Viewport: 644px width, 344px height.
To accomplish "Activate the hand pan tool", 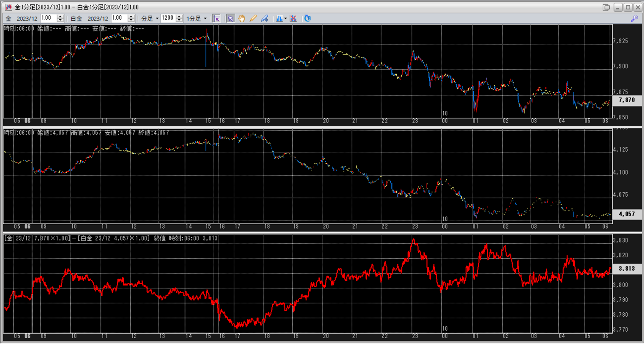I will [x=242, y=18].
